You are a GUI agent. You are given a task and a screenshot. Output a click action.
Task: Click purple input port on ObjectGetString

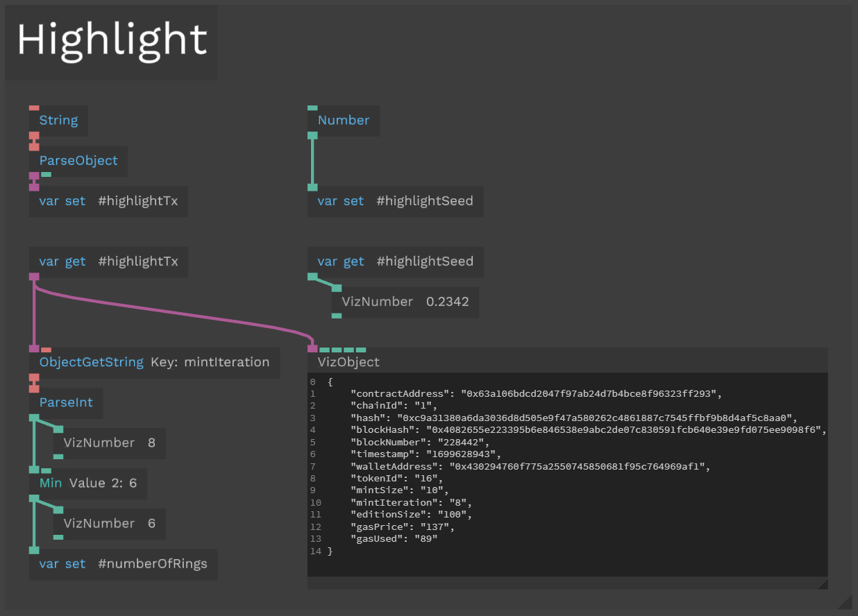tap(34, 349)
